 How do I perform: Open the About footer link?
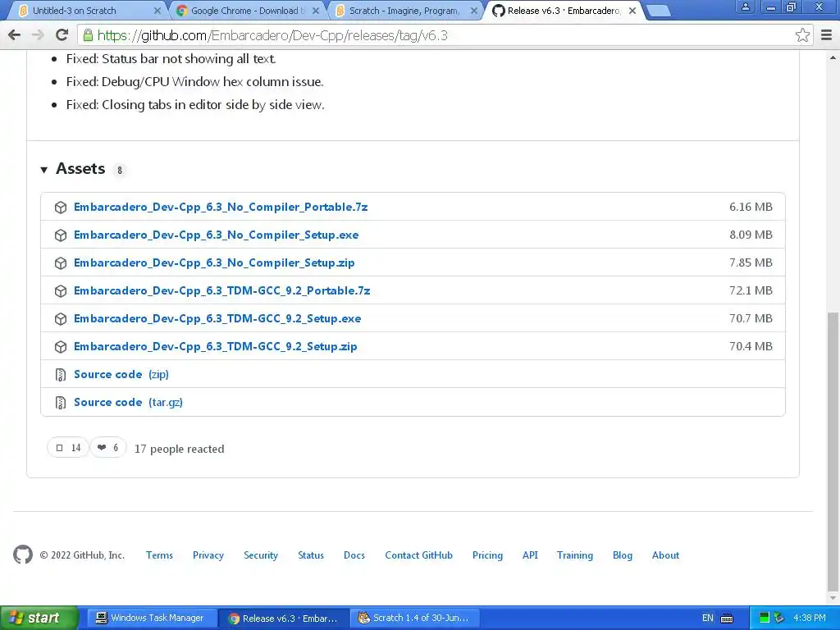point(666,555)
